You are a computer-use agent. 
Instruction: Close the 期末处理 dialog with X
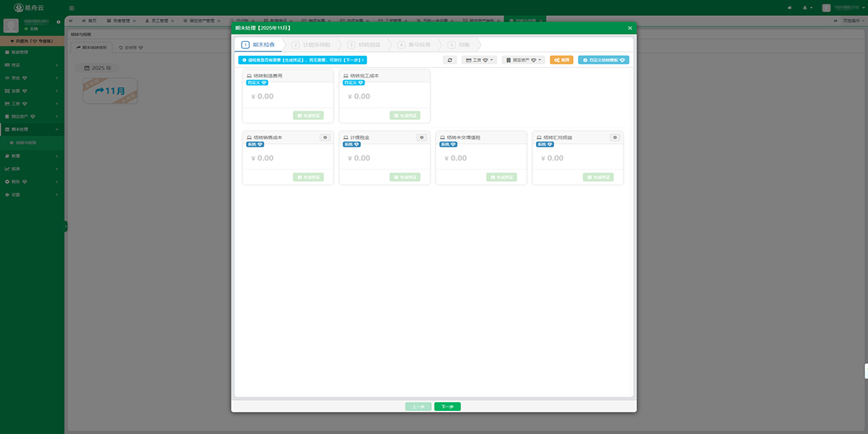[630, 27]
